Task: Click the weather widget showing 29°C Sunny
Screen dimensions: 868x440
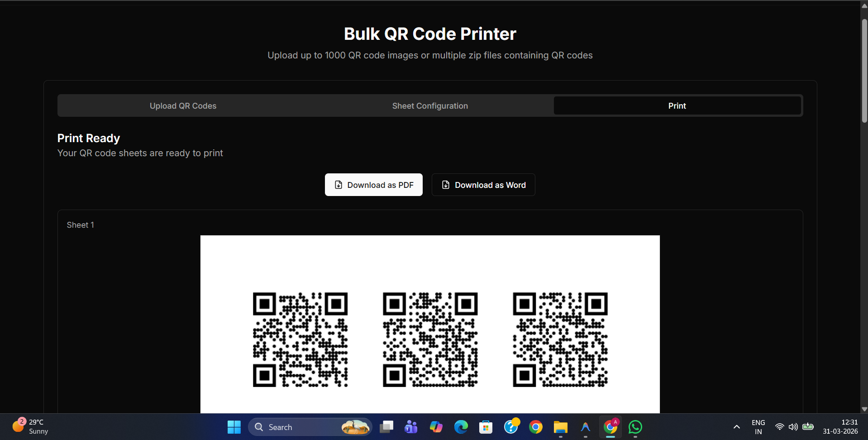Action: tap(29, 426)
